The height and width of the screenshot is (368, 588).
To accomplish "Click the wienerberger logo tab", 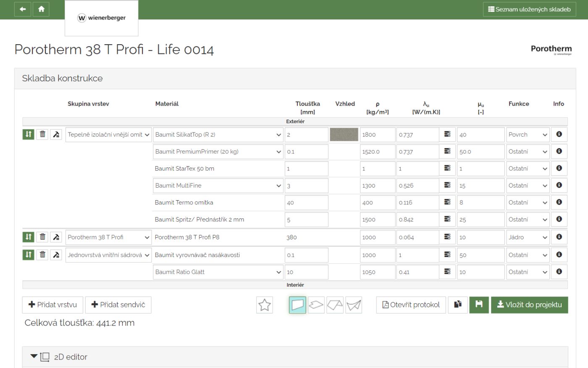I will pyautogui.click(x=102, y=18).
